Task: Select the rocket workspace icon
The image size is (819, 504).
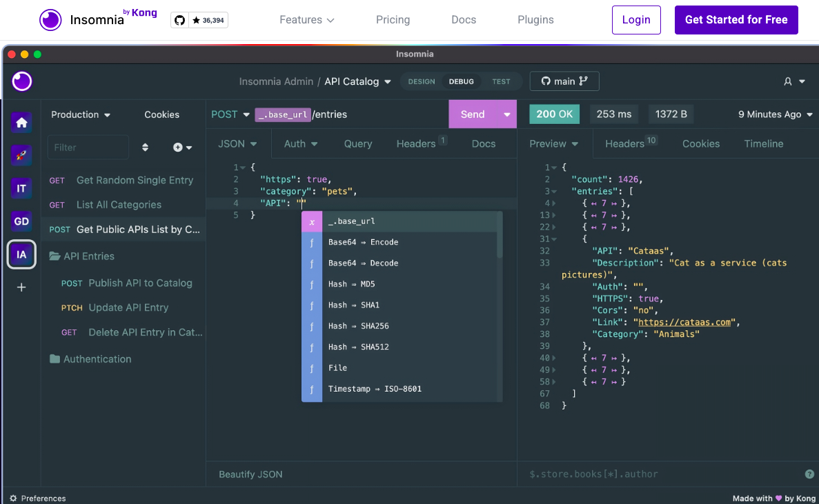Action: [21, 155]
